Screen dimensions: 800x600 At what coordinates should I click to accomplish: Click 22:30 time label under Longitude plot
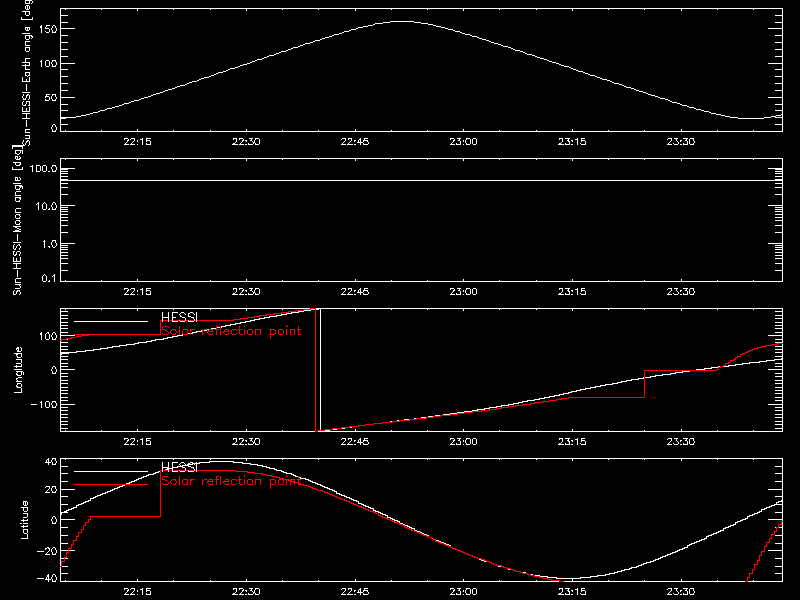click(x=246, y=442)
